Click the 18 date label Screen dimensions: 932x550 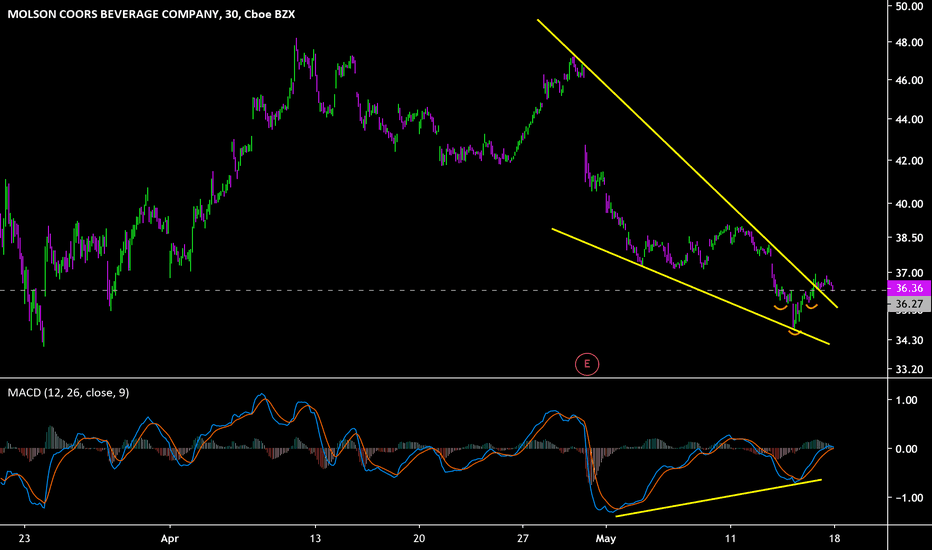(x=835, y=539)
